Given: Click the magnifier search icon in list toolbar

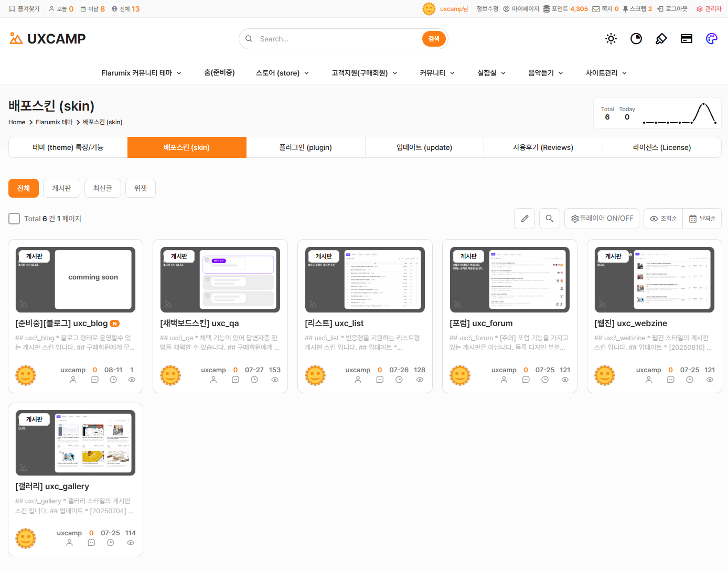Looking at the screenshot, I should 550,219.
